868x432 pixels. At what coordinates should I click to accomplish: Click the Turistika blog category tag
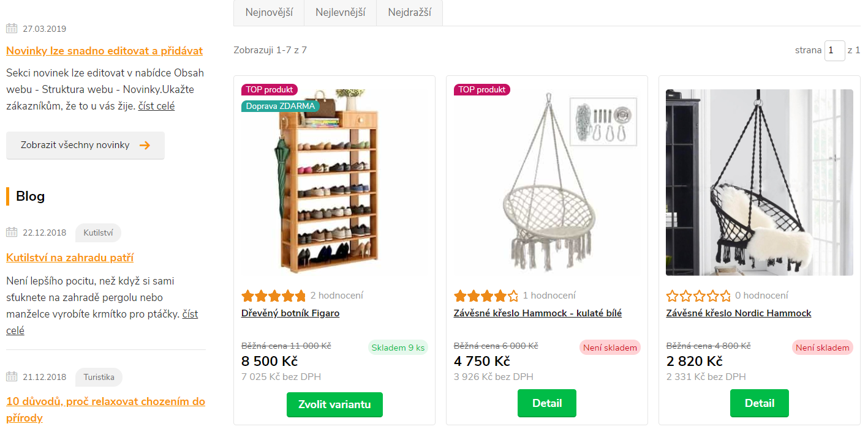99,377
